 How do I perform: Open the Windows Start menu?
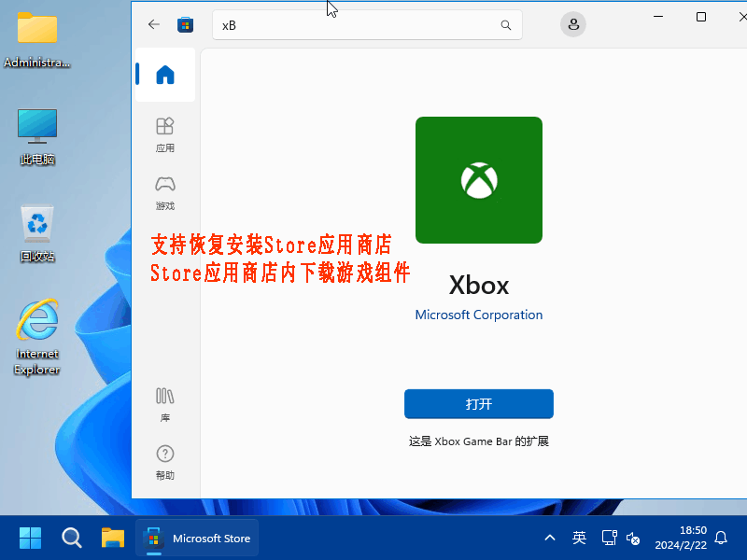click(x=31, y=539)
